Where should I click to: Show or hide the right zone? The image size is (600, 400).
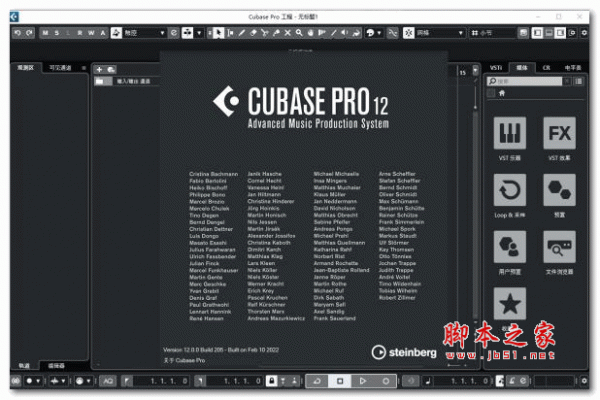click(x=560, y=33)
